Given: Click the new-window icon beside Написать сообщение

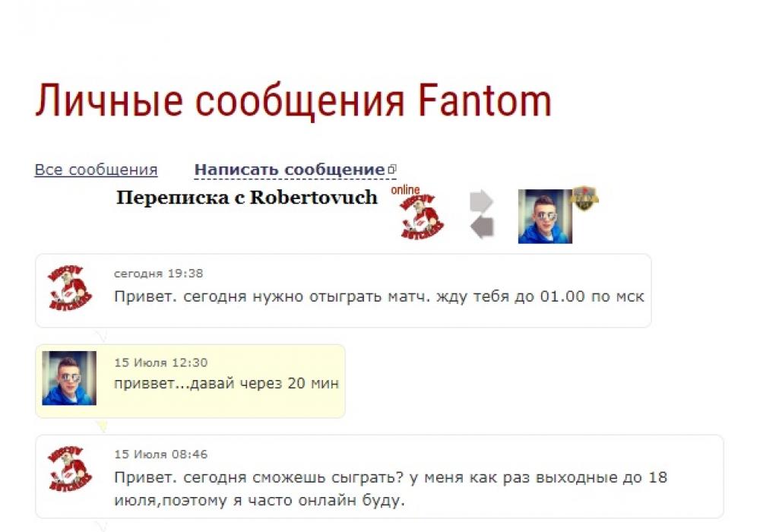Looking at the screenshot, I should pos(392,169).
